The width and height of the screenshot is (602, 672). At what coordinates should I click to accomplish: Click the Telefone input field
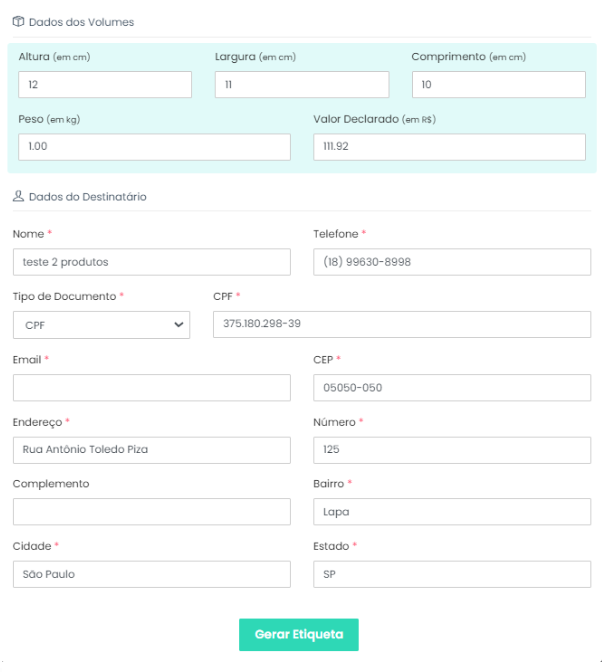[x=452, y=262]
